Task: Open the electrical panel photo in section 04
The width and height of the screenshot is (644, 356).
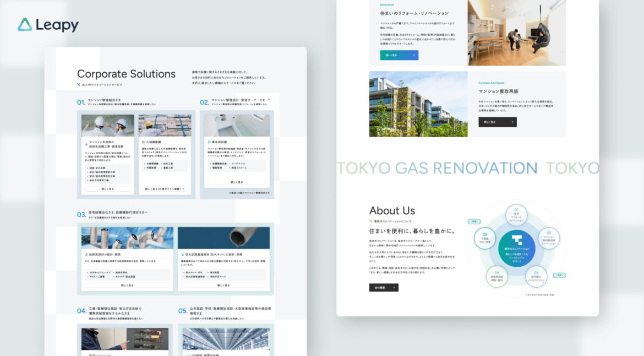Action: click(125, 339)
